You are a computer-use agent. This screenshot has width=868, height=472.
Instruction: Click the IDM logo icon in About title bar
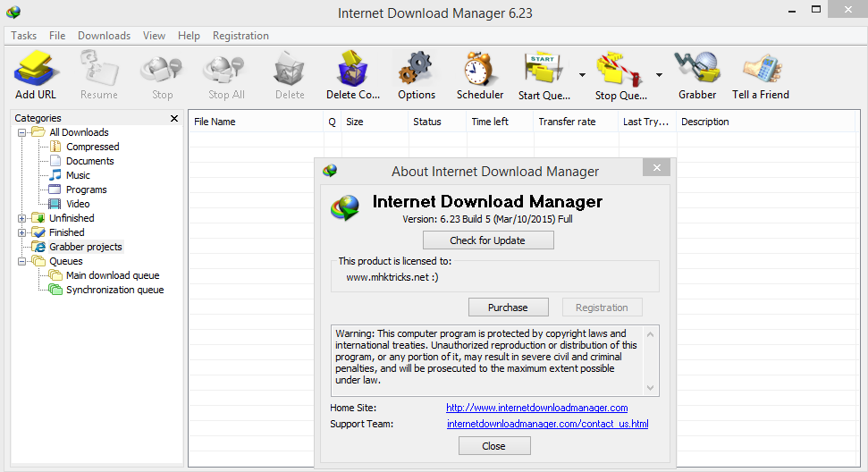330,171
